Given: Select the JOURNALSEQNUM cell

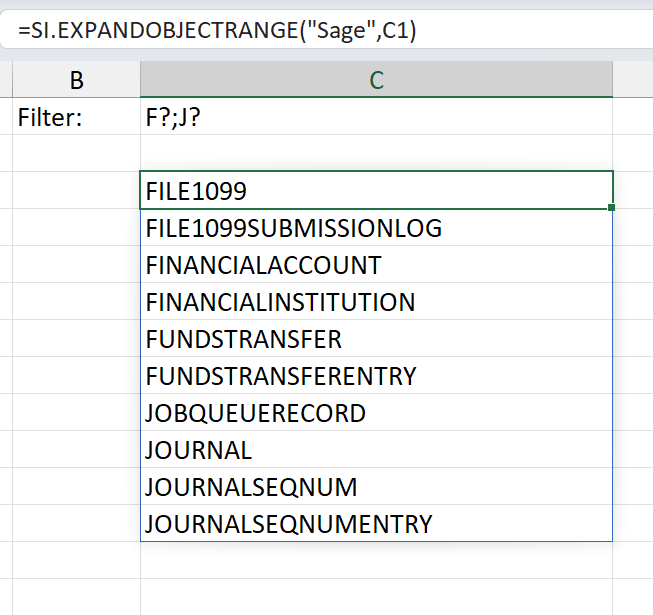Looking at the screenshot, I should (376, 486).
